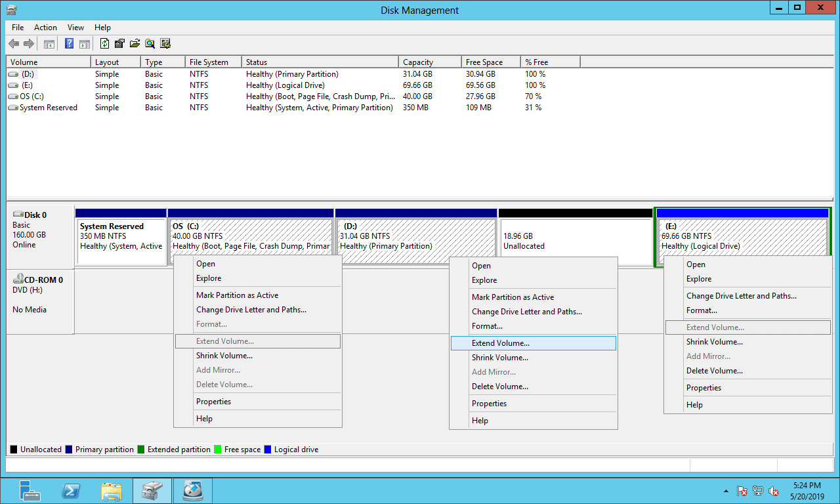
Task: Show hidden system tray icons arrow
Action: pos(726,491)
